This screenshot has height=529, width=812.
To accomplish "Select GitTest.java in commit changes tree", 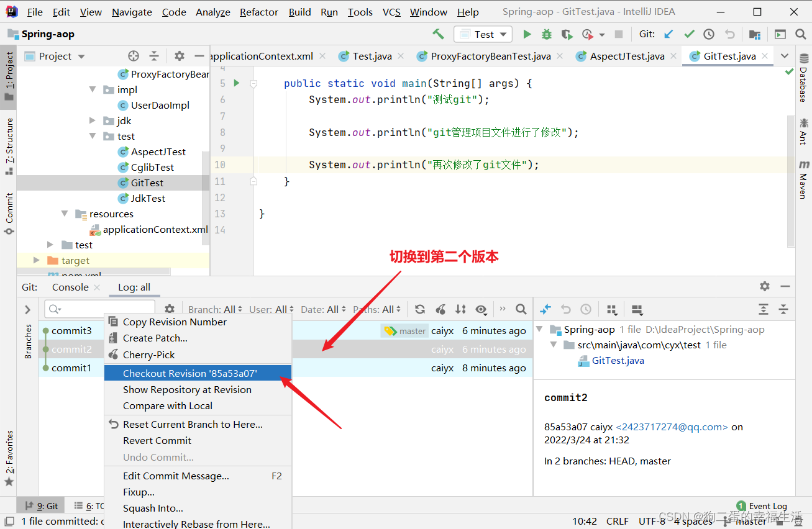I will tap(618, 360).
